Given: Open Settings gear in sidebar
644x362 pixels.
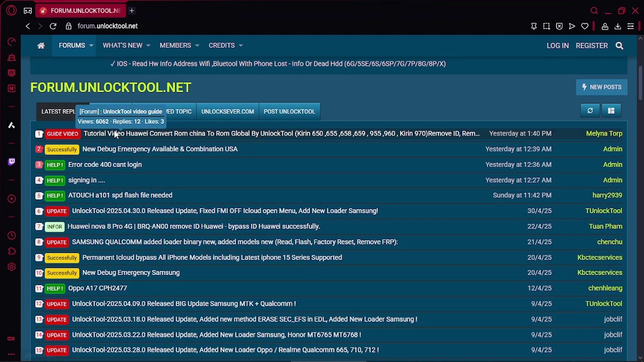Looking at the screenshot, I should tap(11, 266).
